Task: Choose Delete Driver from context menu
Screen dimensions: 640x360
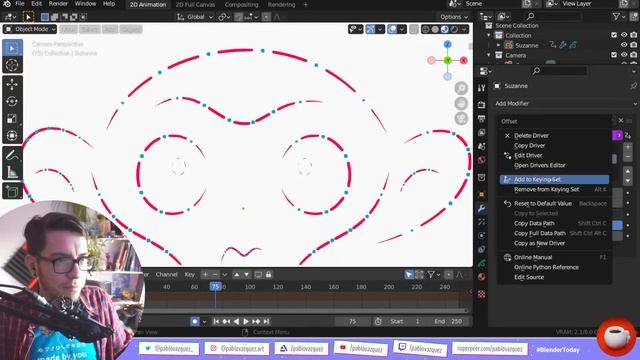Action: pyautogui.click(x=554, y=136)
